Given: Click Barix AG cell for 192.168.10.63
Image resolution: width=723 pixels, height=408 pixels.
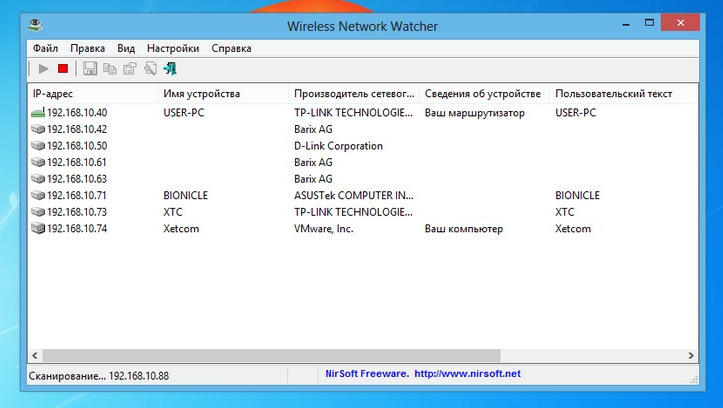Looking at the screenshot, I should pyautogui.click(x=313, y=179).
